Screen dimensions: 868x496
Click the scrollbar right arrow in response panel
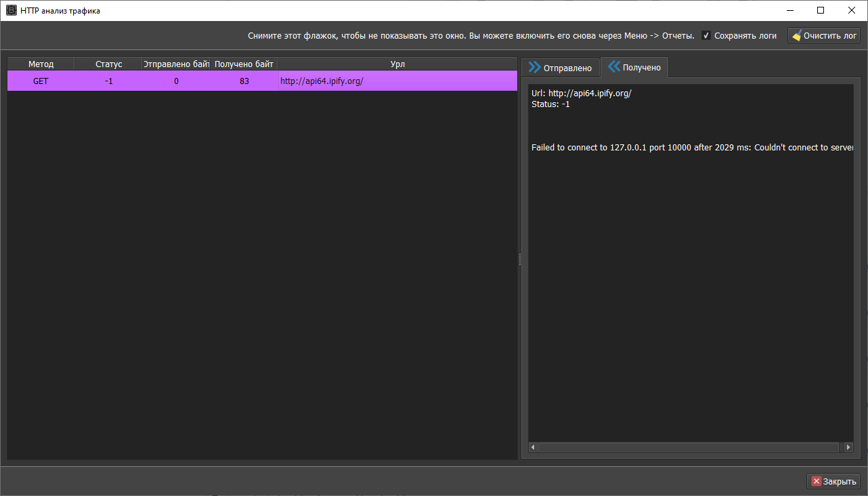848,447
